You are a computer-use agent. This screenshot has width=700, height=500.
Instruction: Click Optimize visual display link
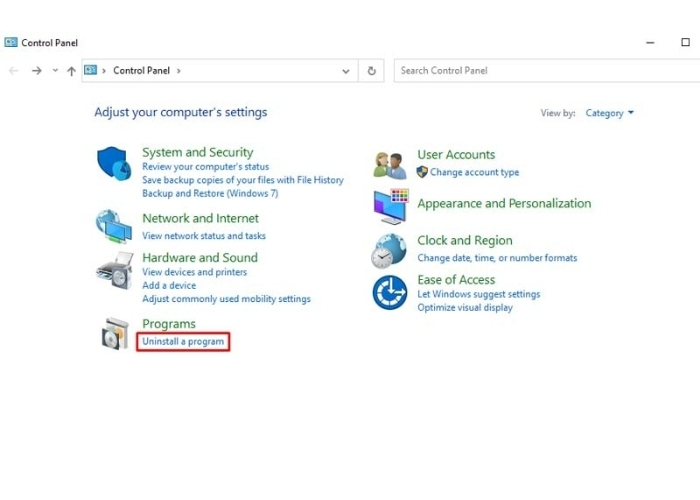[x=465, y=308]
